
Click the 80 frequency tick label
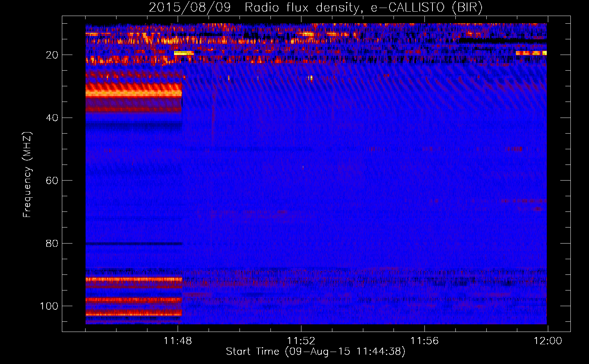click(x=52, y=244)
